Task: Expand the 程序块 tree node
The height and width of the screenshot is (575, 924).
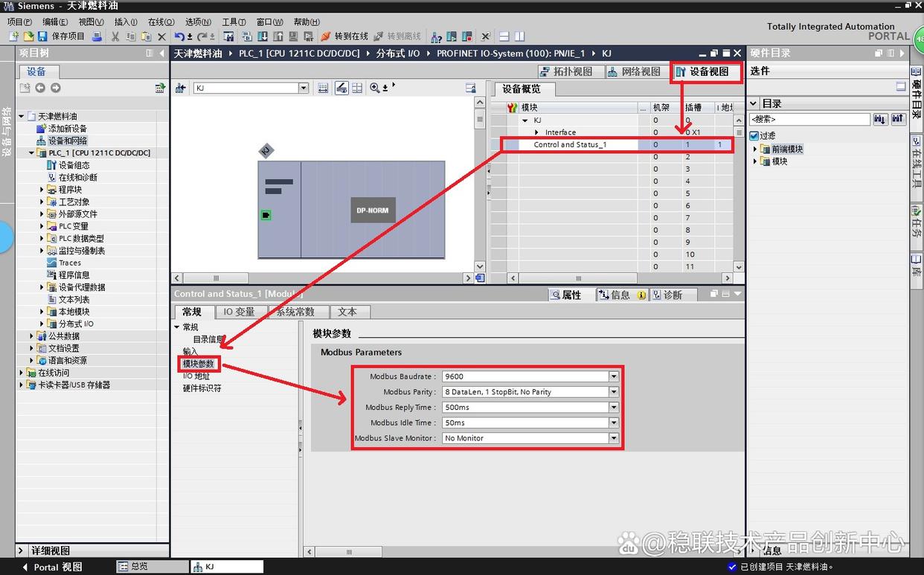Action: [42, 190]
